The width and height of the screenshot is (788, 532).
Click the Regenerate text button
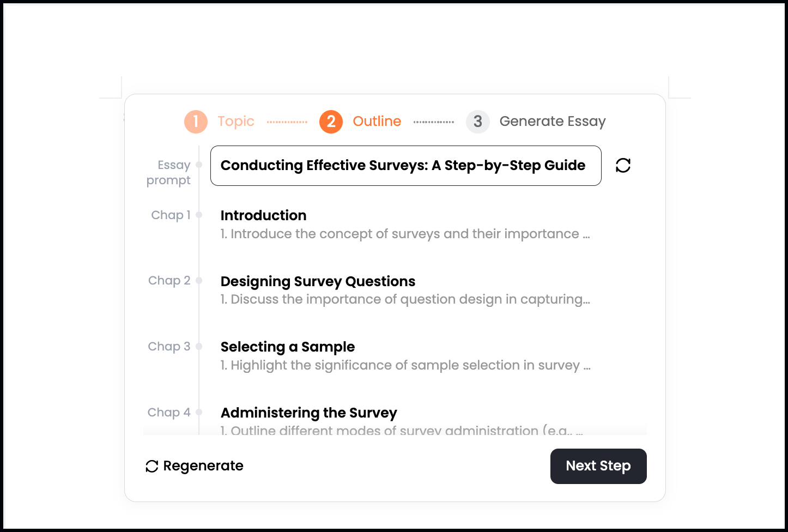coord(203,466)
